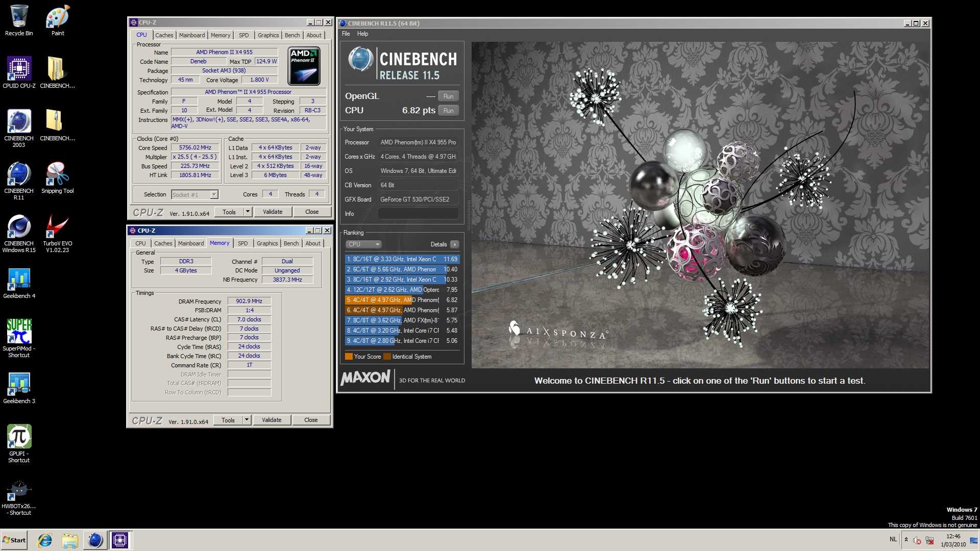Open About tab in top CPU-Z window

(314, 35)
